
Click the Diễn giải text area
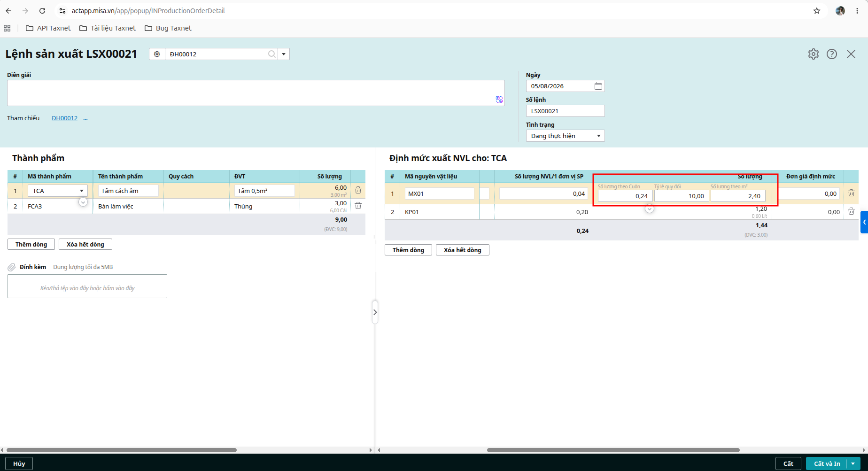coord(256,93)
